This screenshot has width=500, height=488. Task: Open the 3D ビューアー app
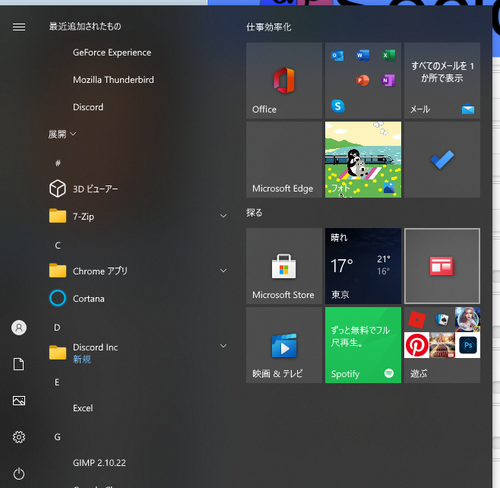point(138,189)
